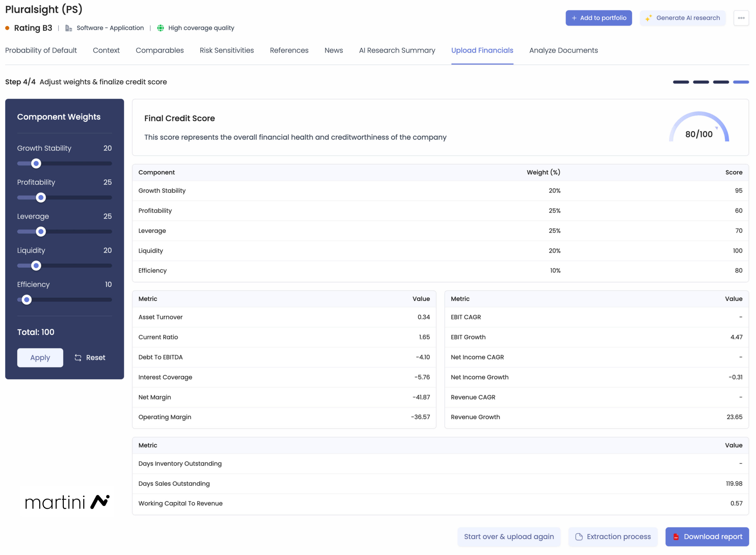Click the sparkle icon on Generate AI research
Screen dimensions: 756x555
click(x=648, y=18)
